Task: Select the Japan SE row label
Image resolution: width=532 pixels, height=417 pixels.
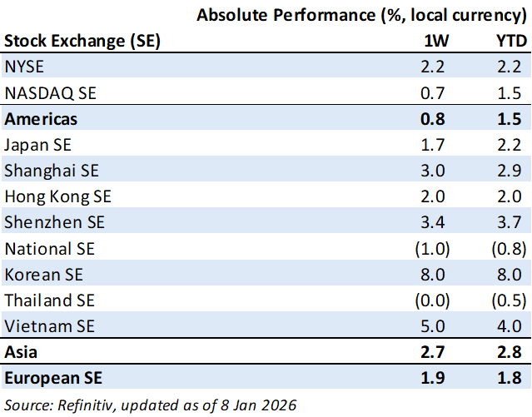Action: [37, 145]
